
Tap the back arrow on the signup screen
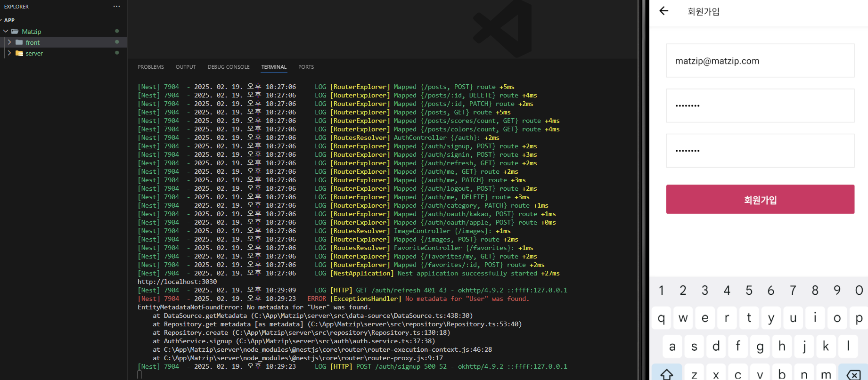(x=664, y=11)
